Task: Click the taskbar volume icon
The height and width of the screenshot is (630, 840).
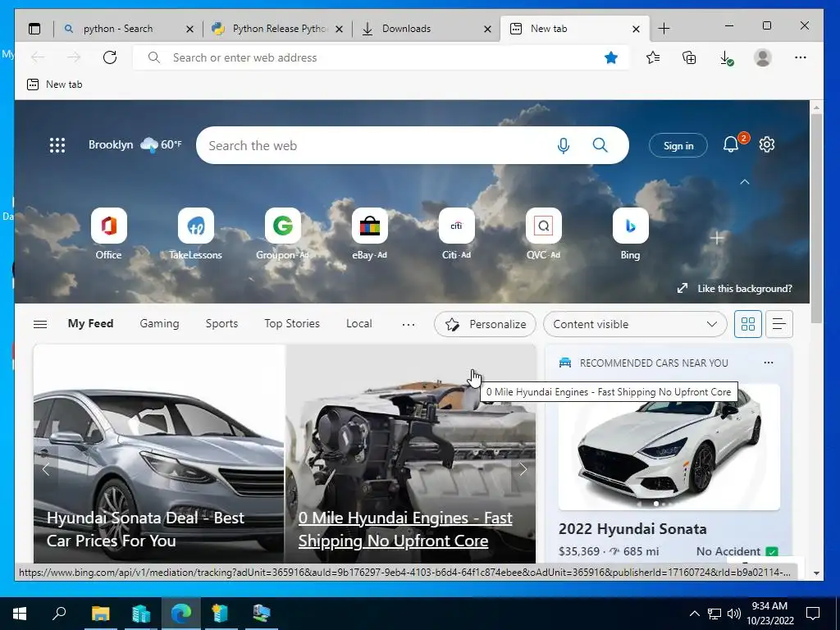Action: [734, 614]
